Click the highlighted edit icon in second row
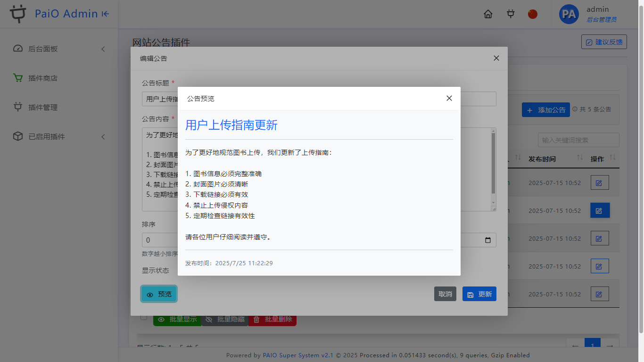The image size is (644, 362). (600, 210)
